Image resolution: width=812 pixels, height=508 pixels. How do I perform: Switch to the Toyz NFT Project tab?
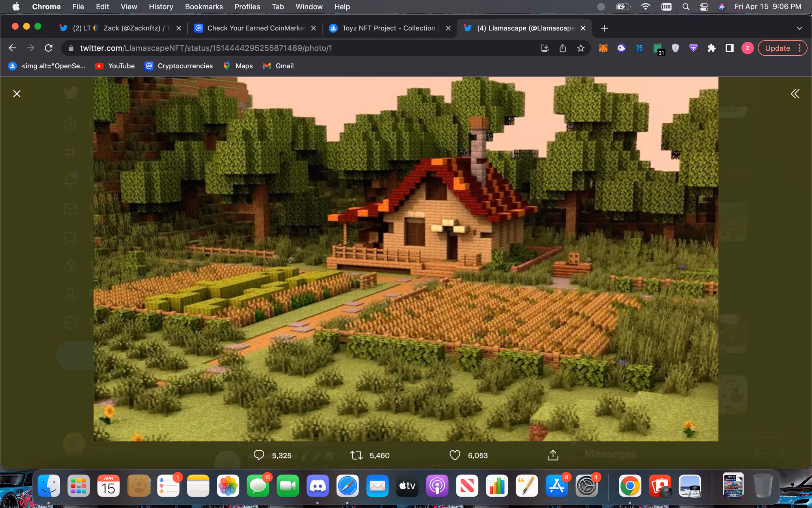pos(389,28)
